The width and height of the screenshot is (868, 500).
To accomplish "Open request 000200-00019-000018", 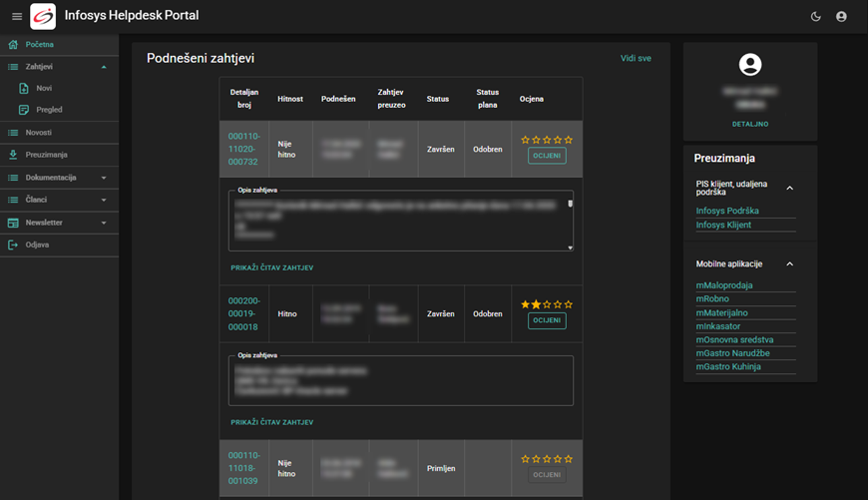I will [x=244, y=314].
